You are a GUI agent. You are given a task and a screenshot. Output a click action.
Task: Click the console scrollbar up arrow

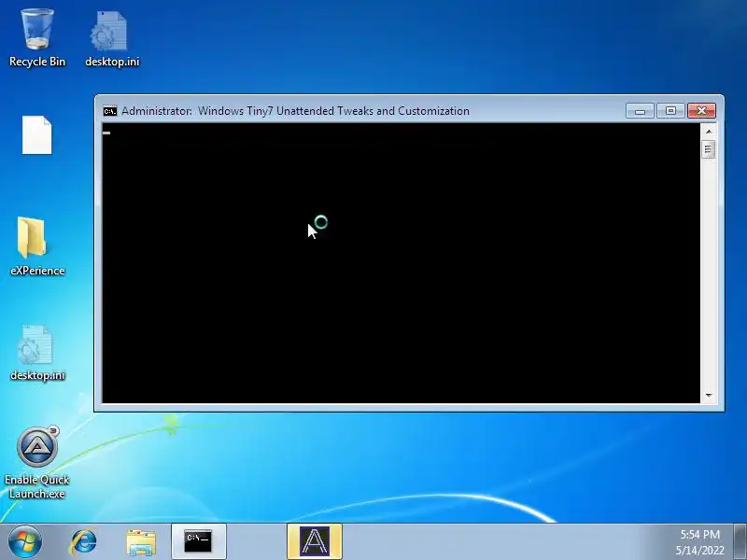(x=709, y=131)
